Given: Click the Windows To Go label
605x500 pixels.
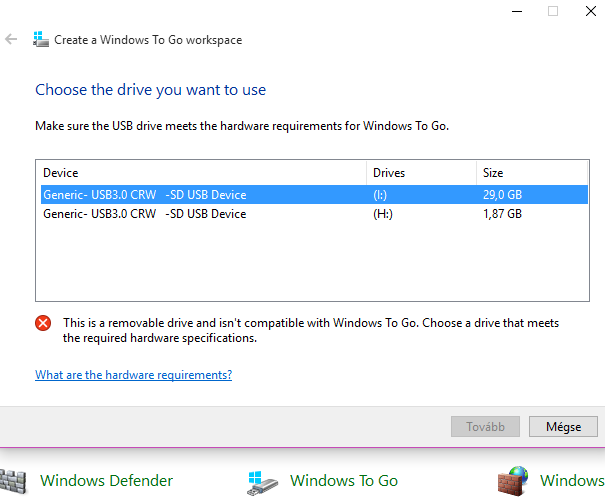Looking at the screenshot, I should point(344,481).
